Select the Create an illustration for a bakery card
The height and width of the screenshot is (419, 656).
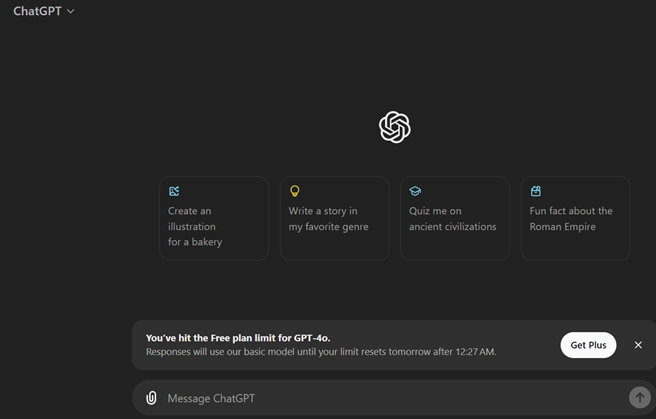tap(214, 218)
